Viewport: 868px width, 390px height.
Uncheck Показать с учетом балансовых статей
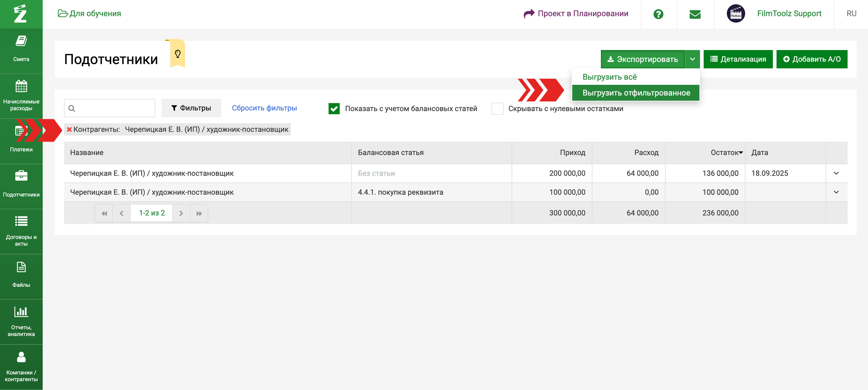click(x=334, y=109)
